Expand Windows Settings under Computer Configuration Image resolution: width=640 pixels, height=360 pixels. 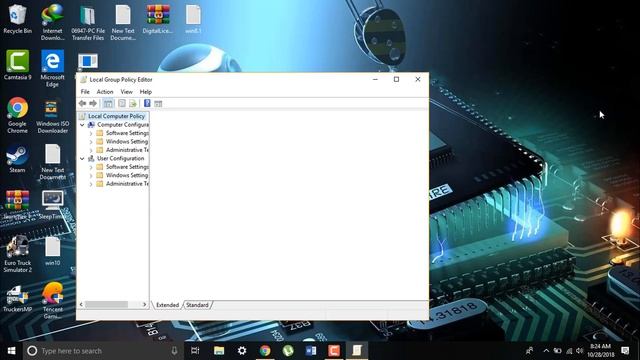pos(91,142)
